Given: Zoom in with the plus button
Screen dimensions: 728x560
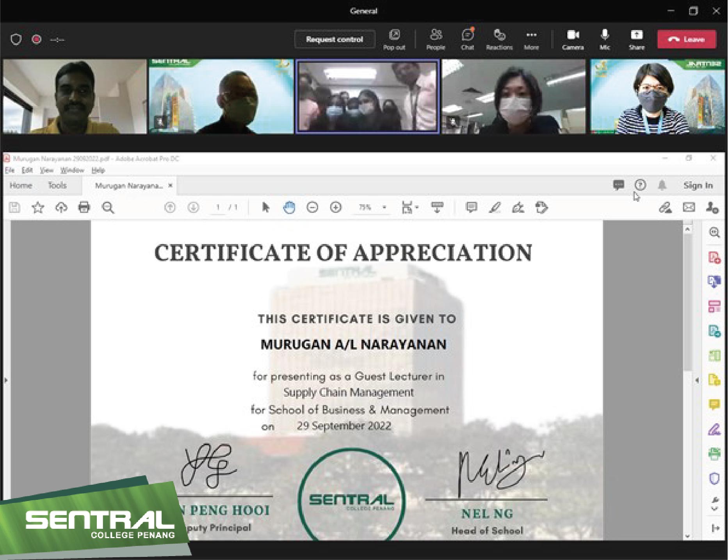Looking at the screenshot, I should [x=336, y=207].
